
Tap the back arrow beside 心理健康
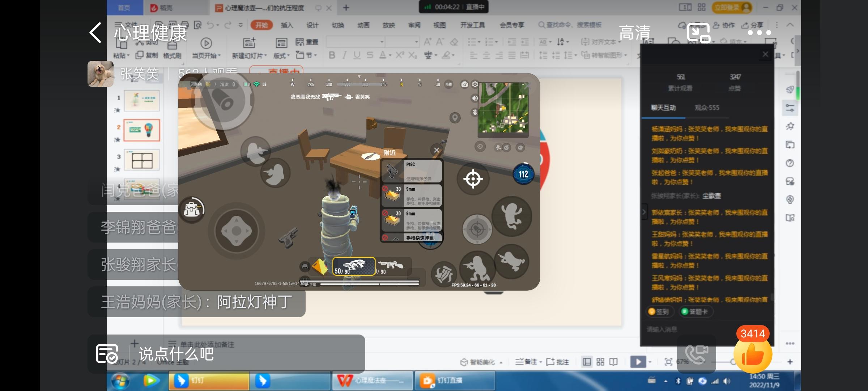coord(95,33)
